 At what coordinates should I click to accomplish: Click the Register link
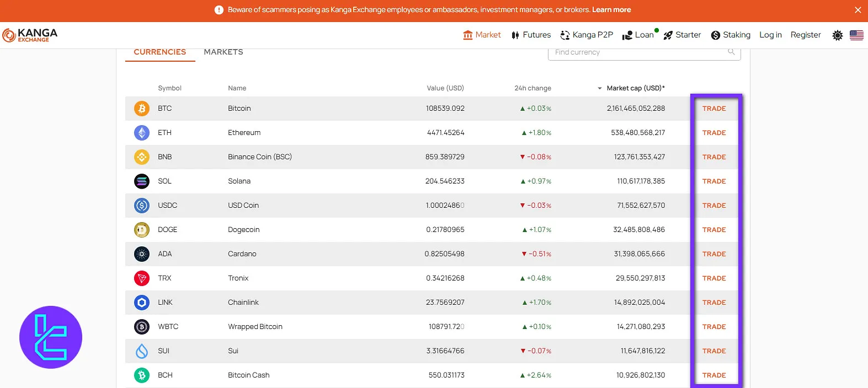(806, 35)
